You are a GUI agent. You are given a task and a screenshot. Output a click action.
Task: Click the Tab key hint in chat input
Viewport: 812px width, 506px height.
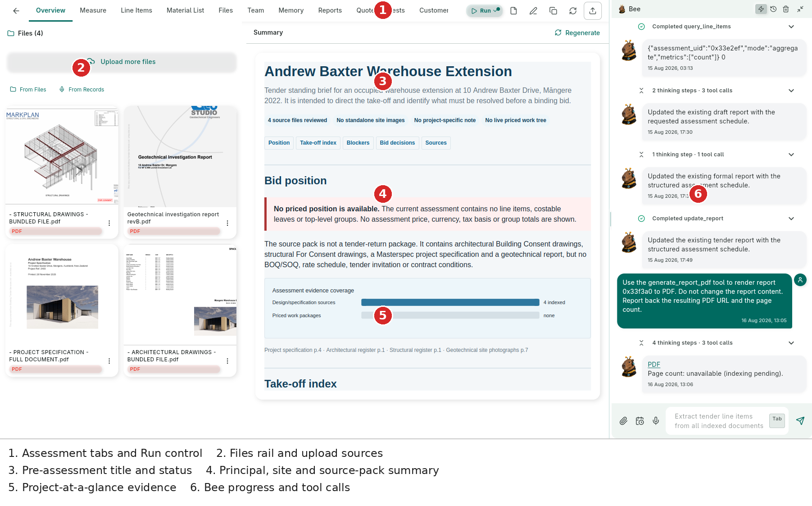click(777, 420)
